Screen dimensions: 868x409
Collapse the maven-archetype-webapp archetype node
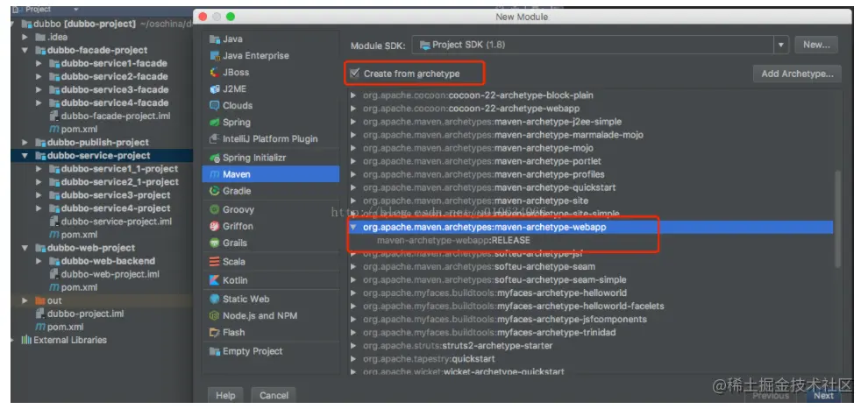coord(353,227)
